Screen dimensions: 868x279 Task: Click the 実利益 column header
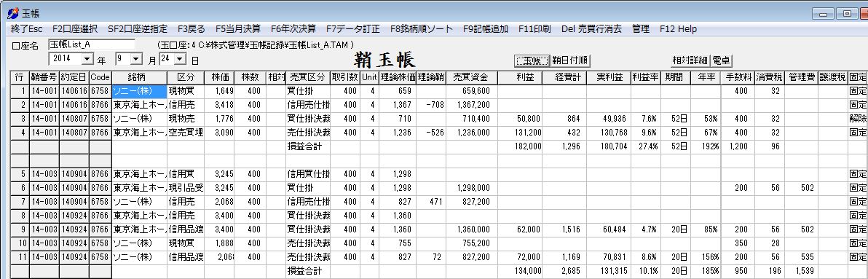click(x=608, y=77)
